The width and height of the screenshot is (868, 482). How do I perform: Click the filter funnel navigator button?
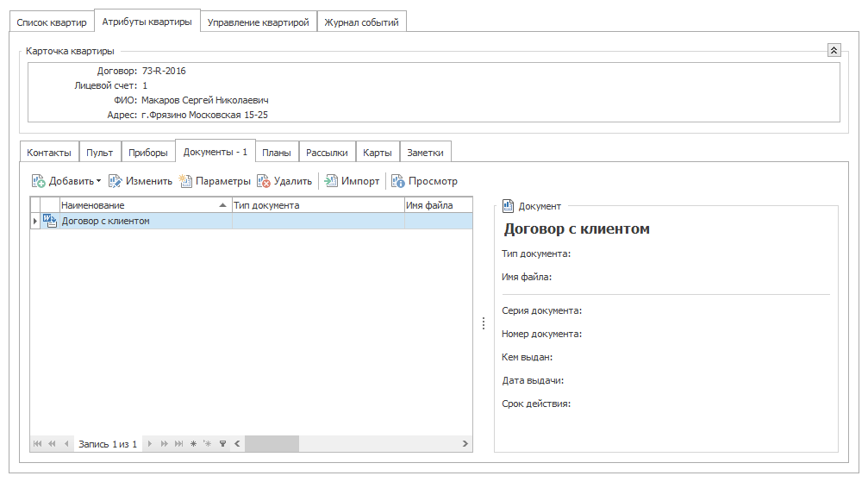point(222,444)
